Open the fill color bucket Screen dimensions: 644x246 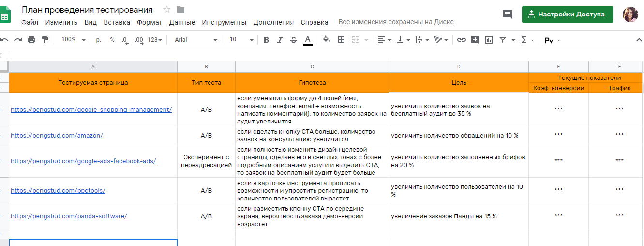coord(327,40)
